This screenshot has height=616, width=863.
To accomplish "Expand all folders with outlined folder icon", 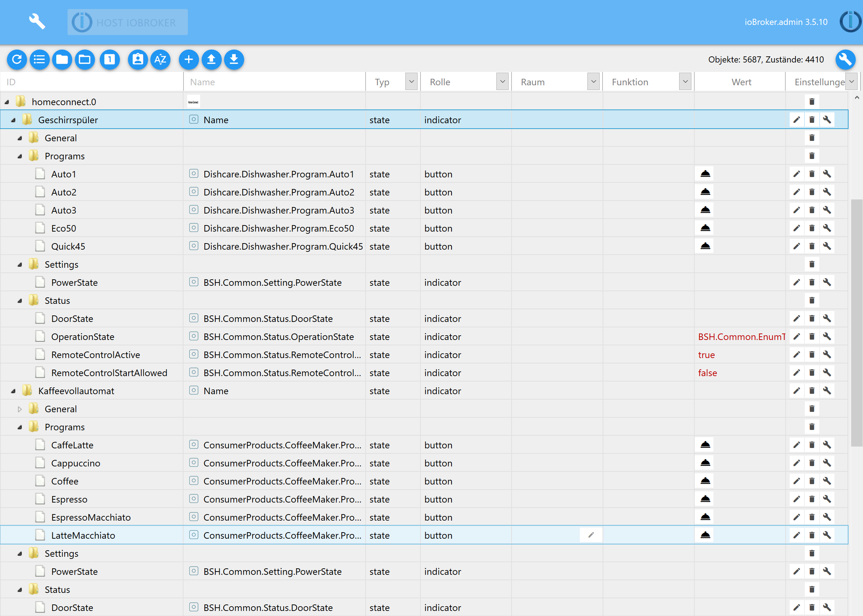I will tap(85, 60).
